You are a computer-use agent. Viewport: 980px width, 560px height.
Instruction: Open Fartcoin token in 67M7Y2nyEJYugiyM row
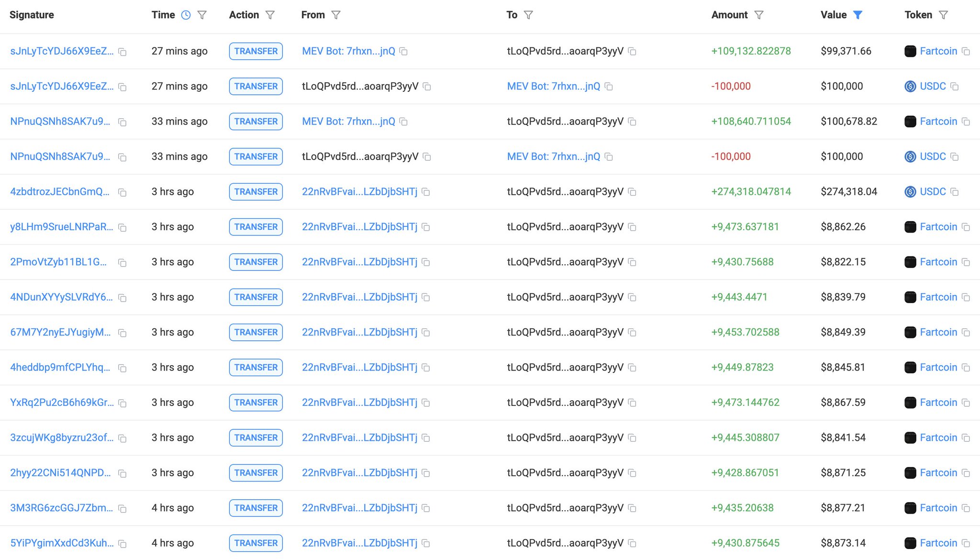pyautogui.click(x=938, y=332)
